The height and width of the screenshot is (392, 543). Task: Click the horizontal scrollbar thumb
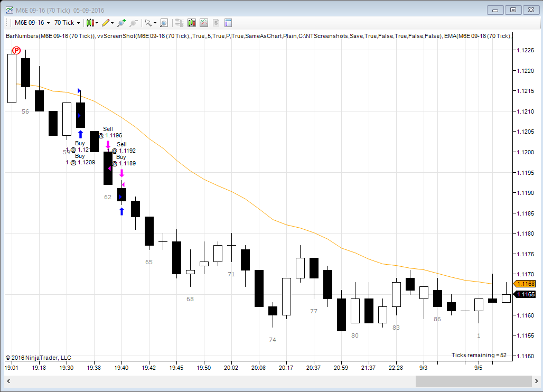473,381
